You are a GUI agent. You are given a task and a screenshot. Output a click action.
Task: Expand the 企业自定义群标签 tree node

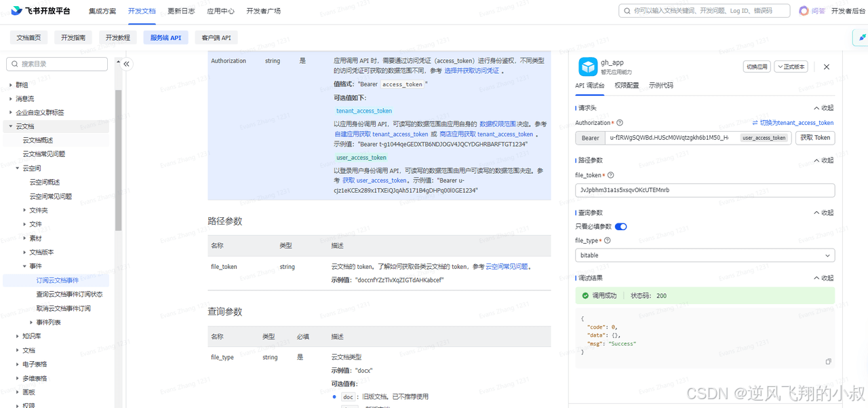pos(11,113)
